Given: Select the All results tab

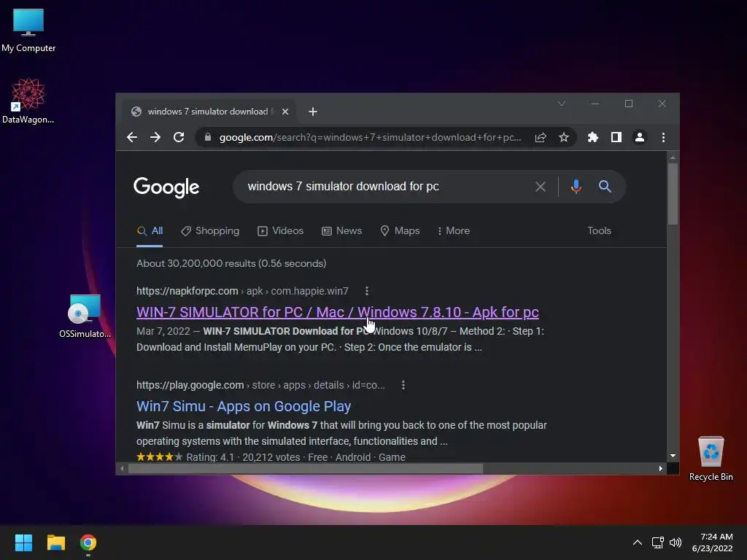Looking at the screenshot, I should (150, 231).
